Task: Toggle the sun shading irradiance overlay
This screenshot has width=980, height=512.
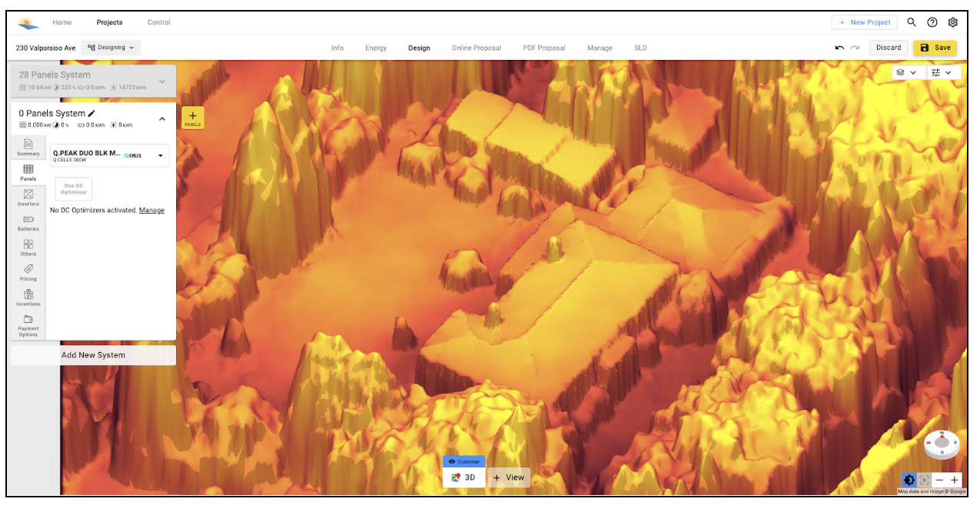Action: tap(909, 480)
